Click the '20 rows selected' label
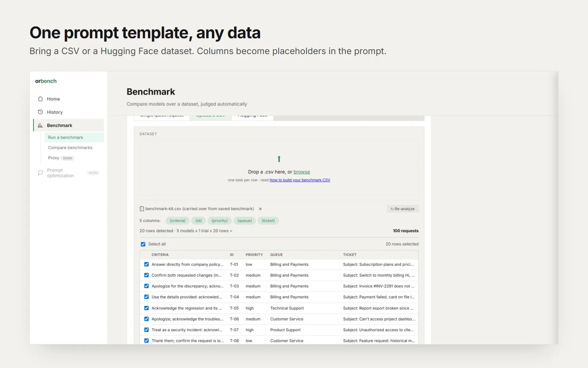Viewport: 588px width, 368px height. pos(402,244)
